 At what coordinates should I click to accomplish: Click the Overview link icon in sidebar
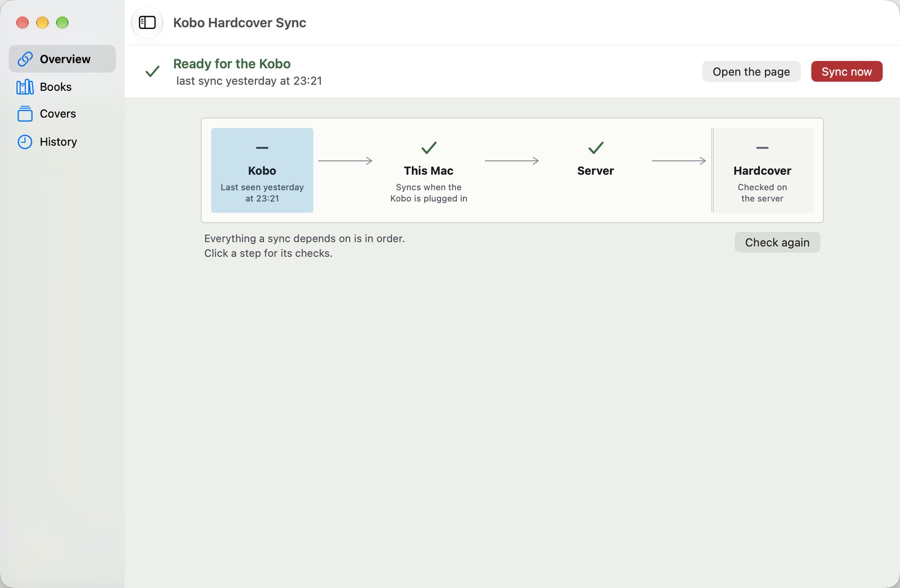(25, 59)
